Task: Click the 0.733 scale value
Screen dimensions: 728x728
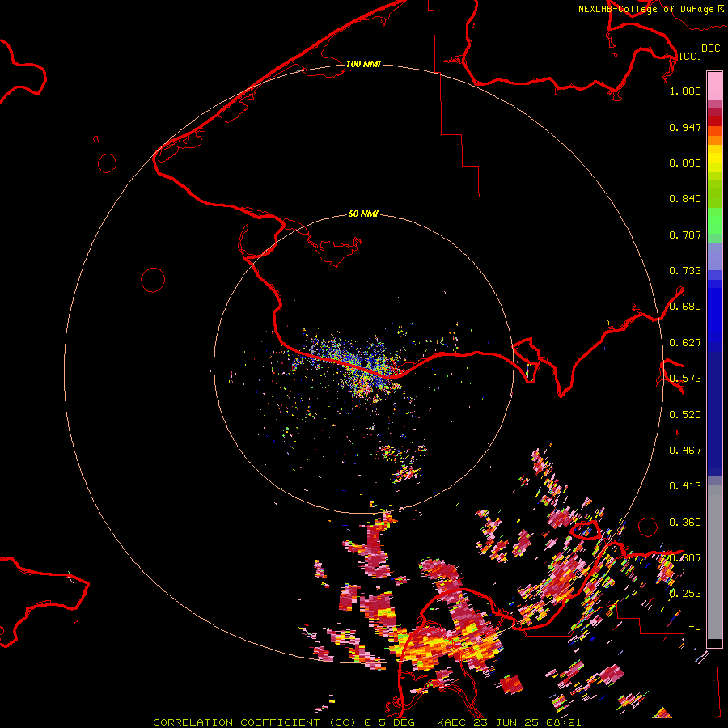Action: [x=685, y=271]
